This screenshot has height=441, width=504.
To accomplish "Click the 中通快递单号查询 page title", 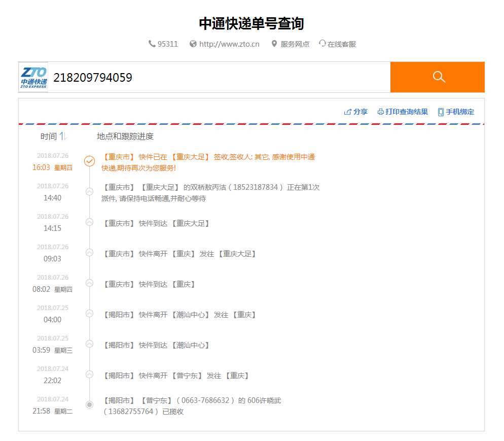I will [x=251, y=24].
